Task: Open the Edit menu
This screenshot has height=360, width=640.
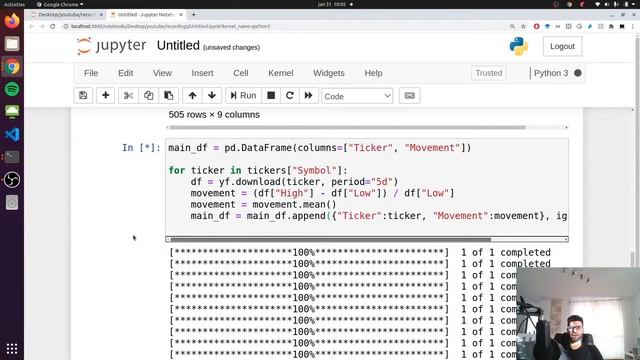Action: 125,73
